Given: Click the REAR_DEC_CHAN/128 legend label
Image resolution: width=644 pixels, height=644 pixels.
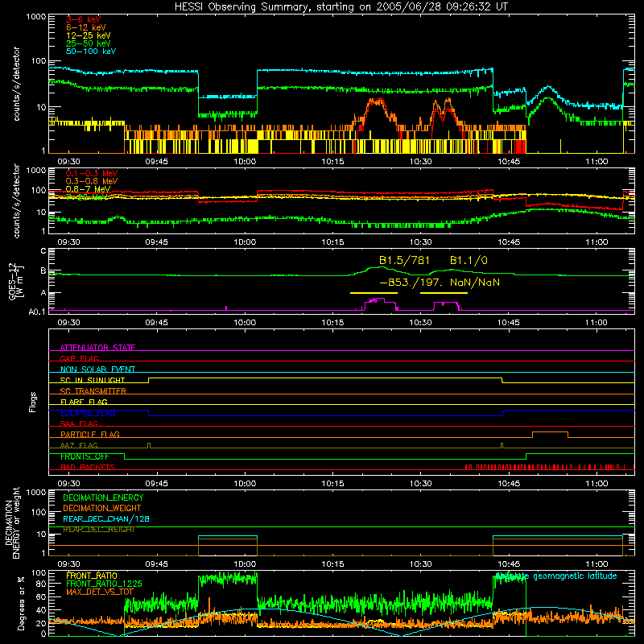Looking at the screenshot, I should [106, 518].
